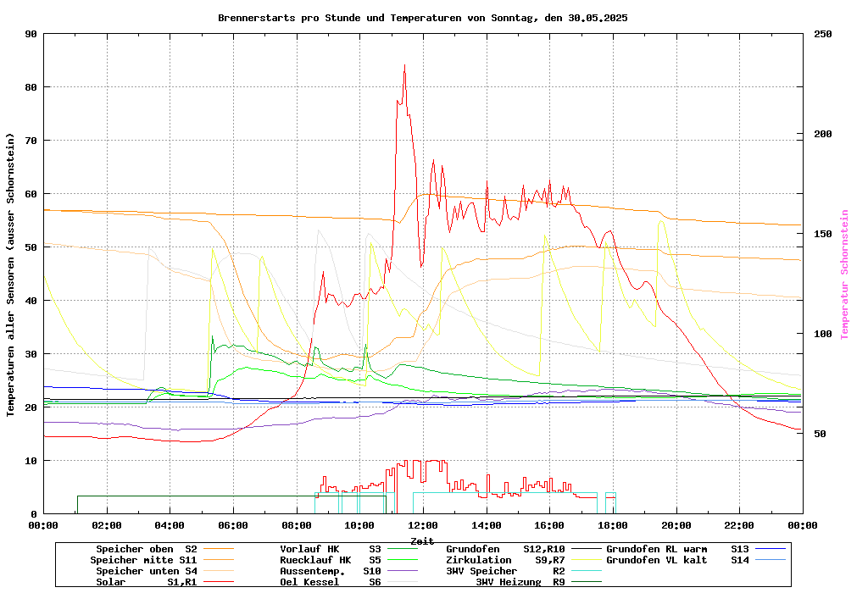This screenshot has height=593, width=868.
Task: Click the highest peak of red Solar curve
Action: click(404, 66)
